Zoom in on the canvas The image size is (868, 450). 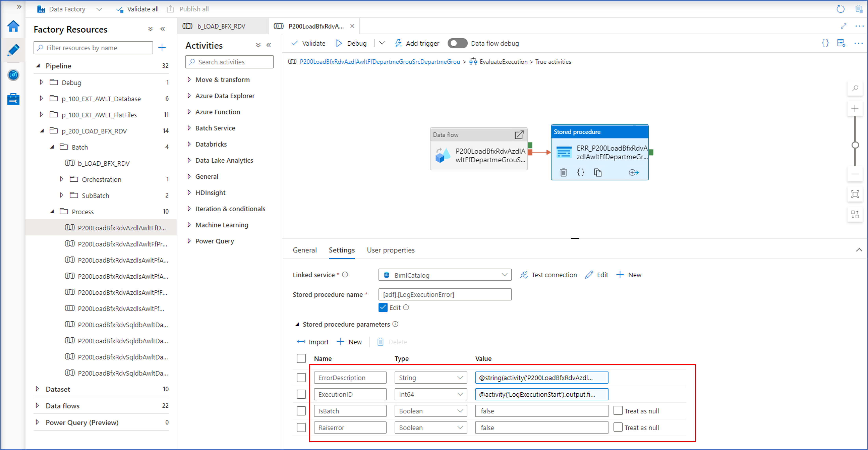[x=855, y=108]
